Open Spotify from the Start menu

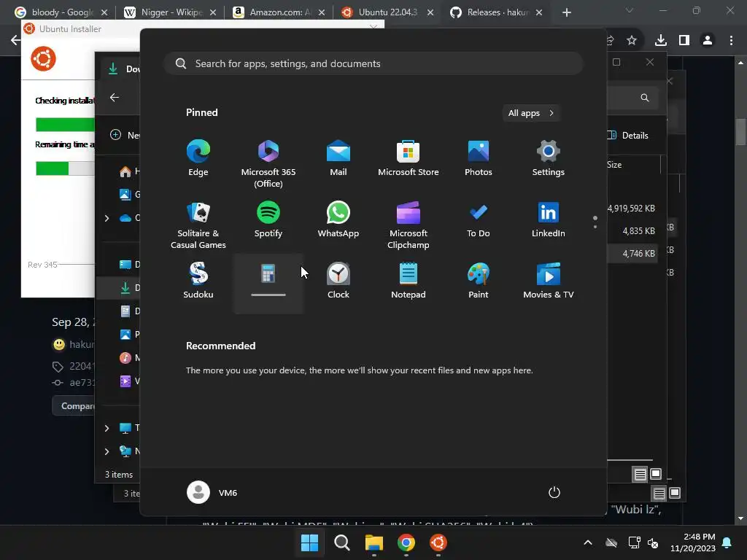[268, 220]
